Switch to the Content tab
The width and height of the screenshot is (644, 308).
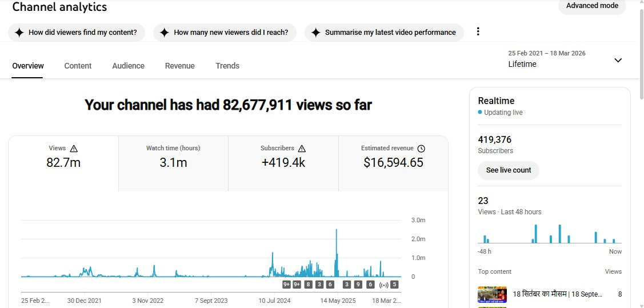[x=78, y=66]
